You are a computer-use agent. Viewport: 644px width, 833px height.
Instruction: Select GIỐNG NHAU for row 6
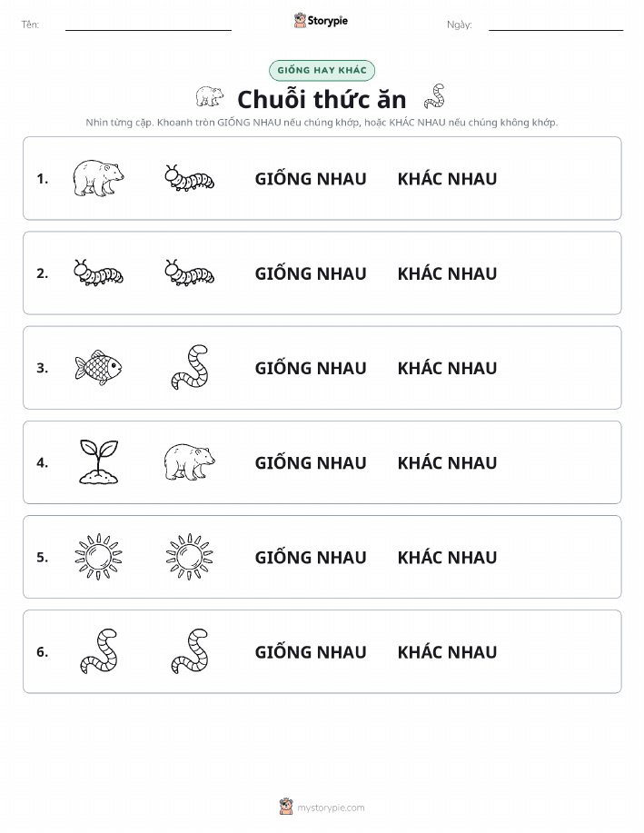coord(311,652)
